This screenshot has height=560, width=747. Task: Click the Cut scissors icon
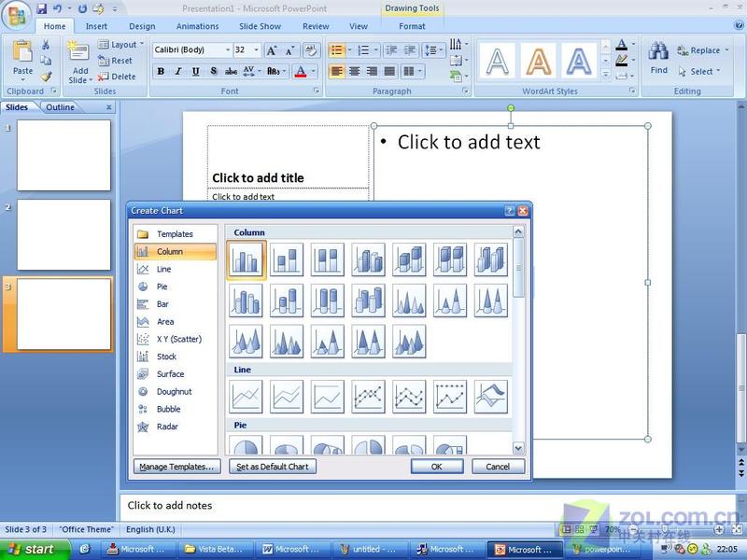click(46, 45)
